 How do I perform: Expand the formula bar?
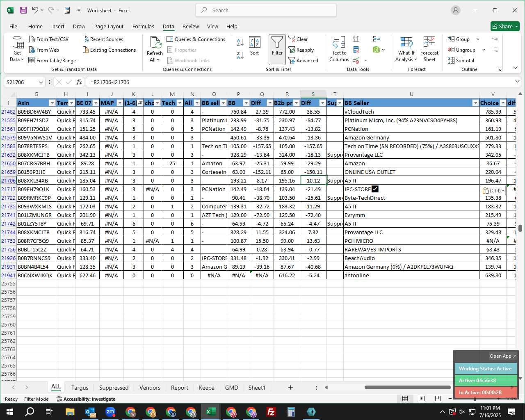517,82
